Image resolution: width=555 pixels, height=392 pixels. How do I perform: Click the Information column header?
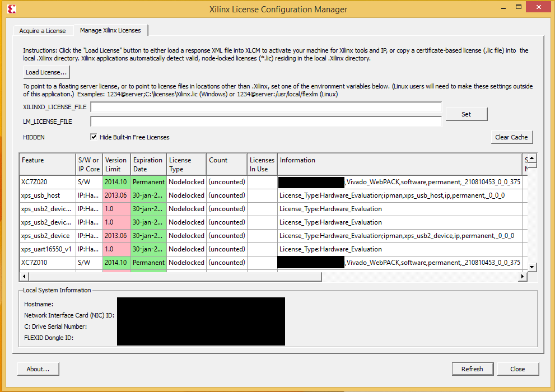(x=400, y=165)
